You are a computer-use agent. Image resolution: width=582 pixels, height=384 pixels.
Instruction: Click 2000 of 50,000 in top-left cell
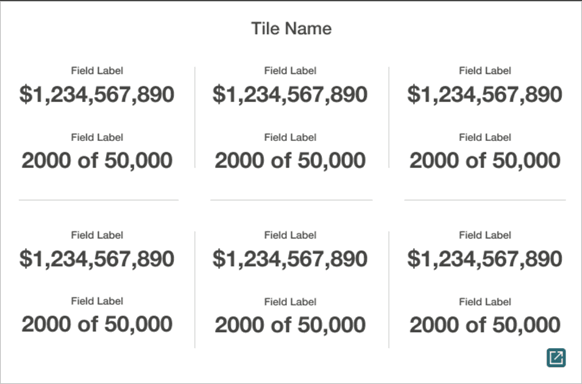[x=97, y=161]
